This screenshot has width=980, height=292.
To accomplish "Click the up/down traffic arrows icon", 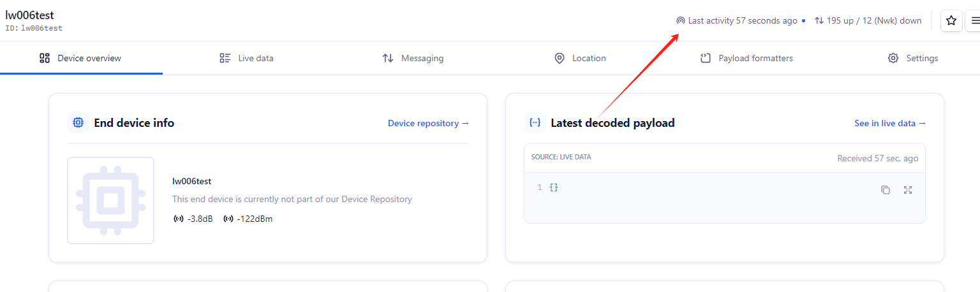I will (x=819, y=21).
